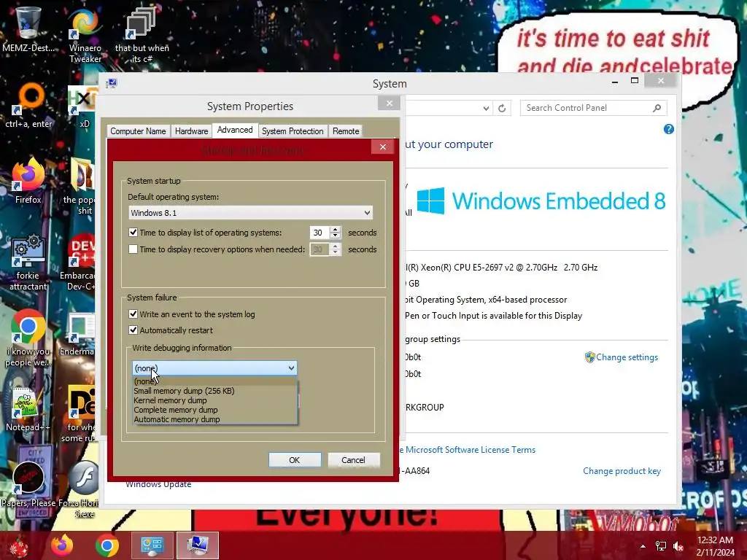The height and width of the screenshot is (560, 747).
Task: Toggle the 'Automatically restart' checkbox
Action: (x=133, y=330)
